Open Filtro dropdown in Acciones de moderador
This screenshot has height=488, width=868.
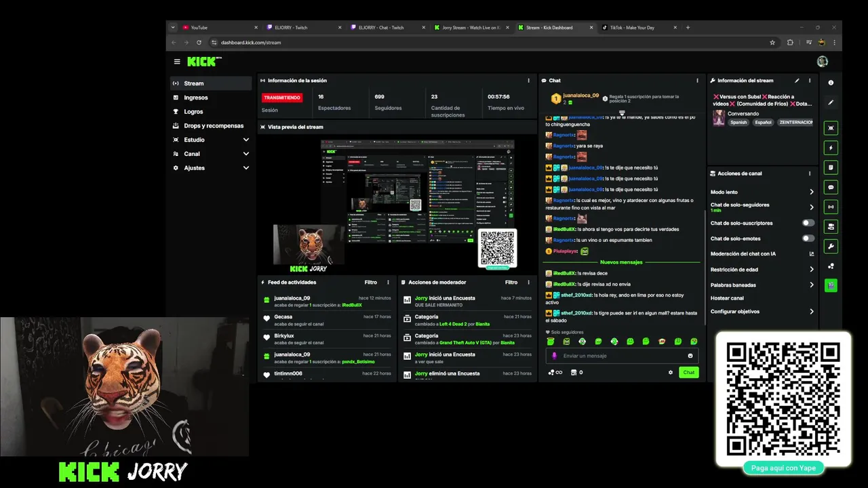coord(511,283)
